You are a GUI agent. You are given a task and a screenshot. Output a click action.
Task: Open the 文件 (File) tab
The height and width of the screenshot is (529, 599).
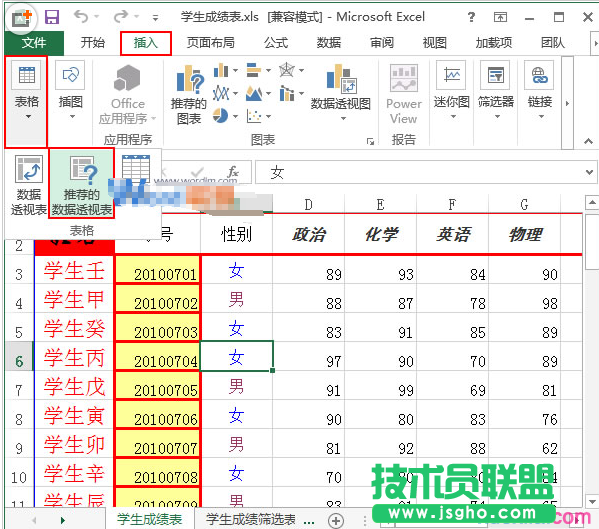[x=34, y=42]
